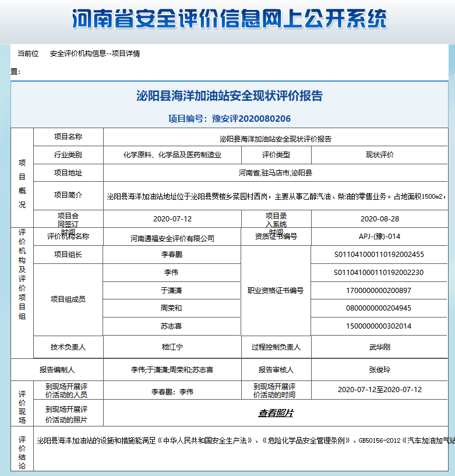Click the 项目组长 label cell
The height and width of the screenshot is (476, 455).
coord(68,255)
